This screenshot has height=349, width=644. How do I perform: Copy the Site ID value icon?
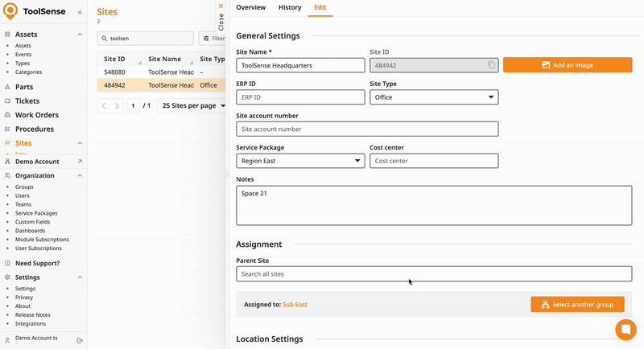[x=491, y=65]
